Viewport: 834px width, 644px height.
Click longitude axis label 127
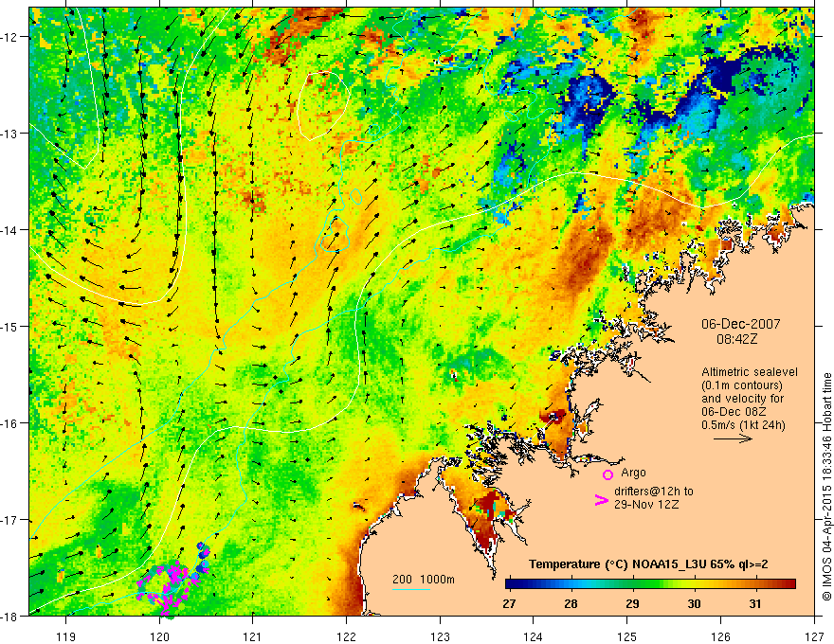pos(814,636)
